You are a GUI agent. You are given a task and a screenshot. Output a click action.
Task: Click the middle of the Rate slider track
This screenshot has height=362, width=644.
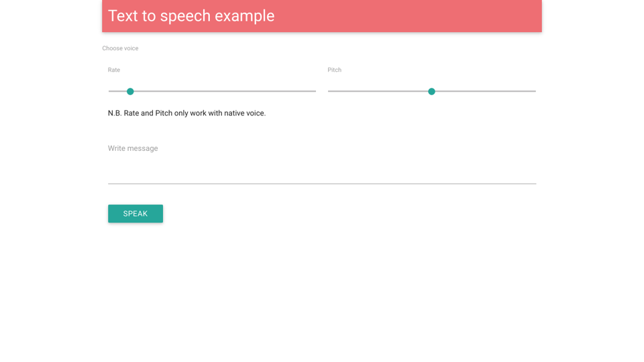(212, 91)
